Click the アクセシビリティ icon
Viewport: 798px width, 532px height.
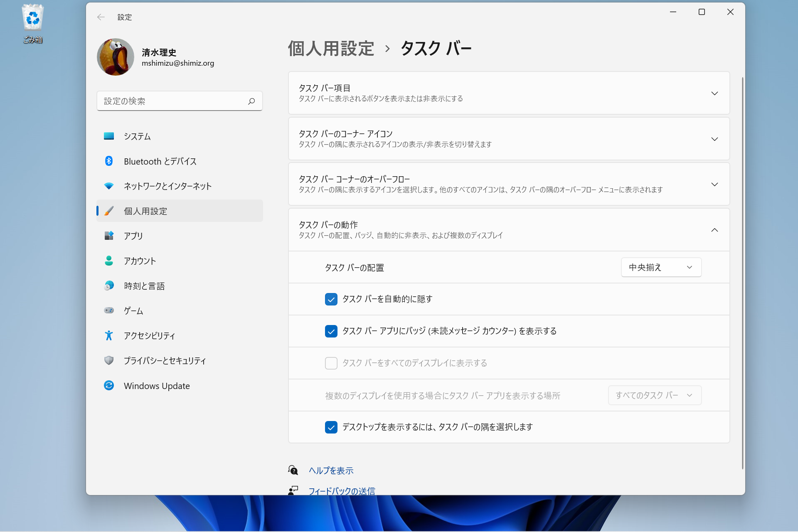pyautogui.click(x=109, y=335)
